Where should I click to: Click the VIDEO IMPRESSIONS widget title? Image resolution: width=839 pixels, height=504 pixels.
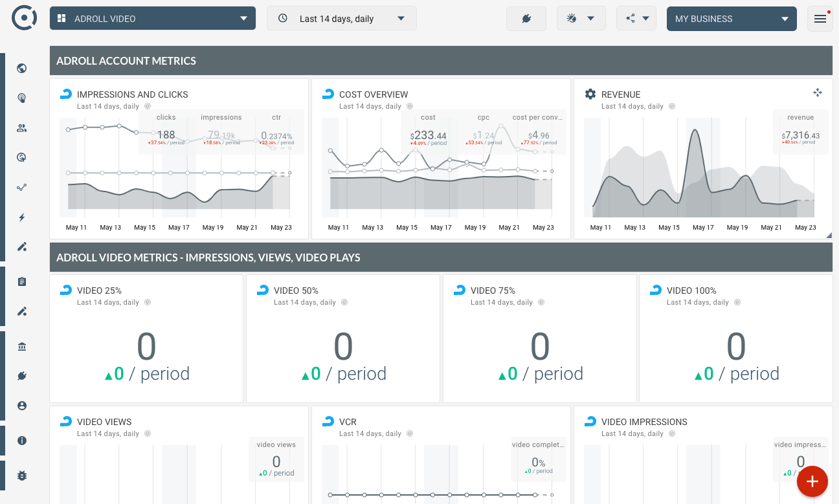click(644, 422)
